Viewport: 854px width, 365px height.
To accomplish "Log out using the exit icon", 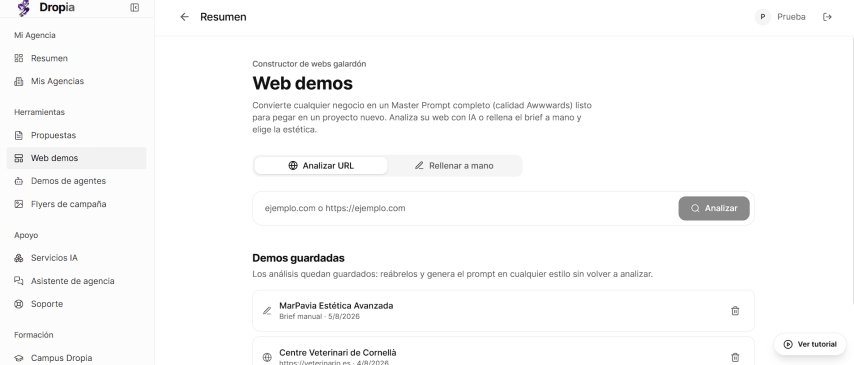I will point(827,17).
